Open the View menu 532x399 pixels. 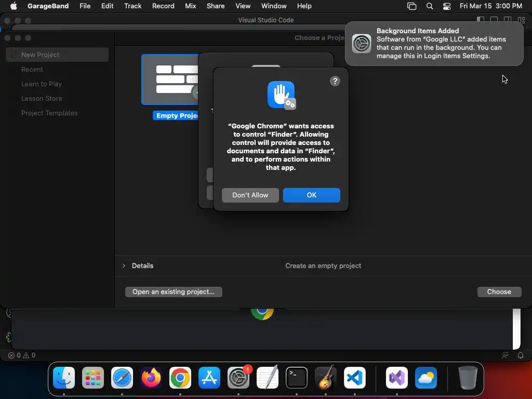click(243, 6)
